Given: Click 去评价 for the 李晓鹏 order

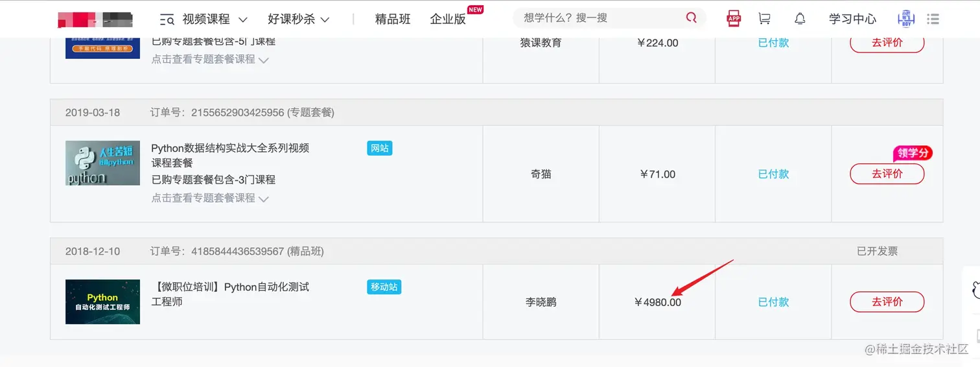Looking at the screenshot, I should click(887, 302).
